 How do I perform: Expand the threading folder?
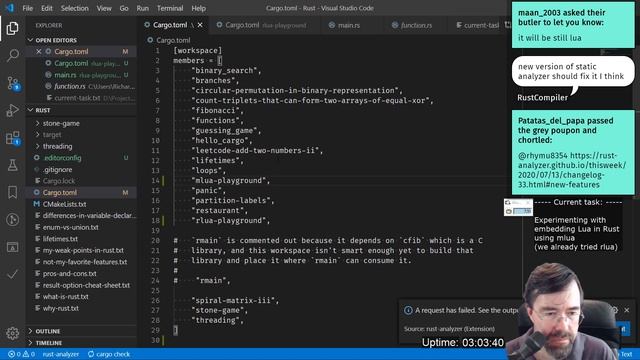[x=58, y=146]
